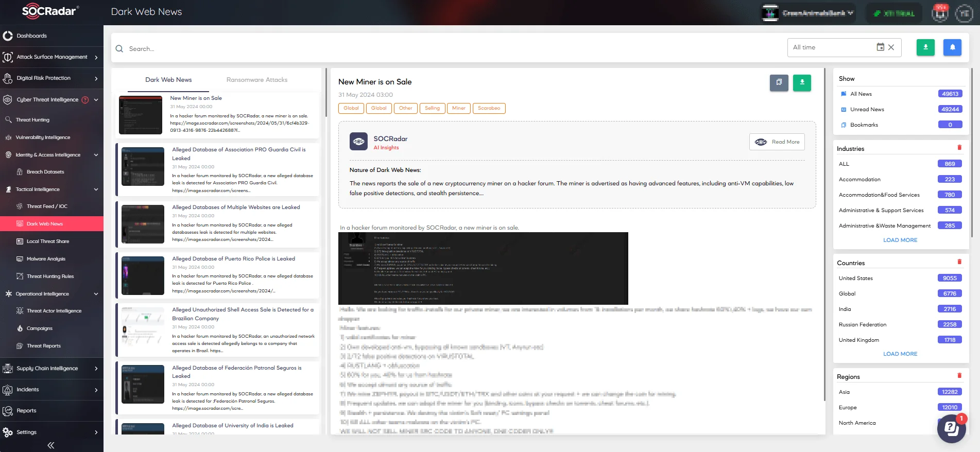The height and width of the screenshot is (452, 980).
Task: Clear the Regions filter trash icon
Action: pyautogui.click(x=959, y=376)
